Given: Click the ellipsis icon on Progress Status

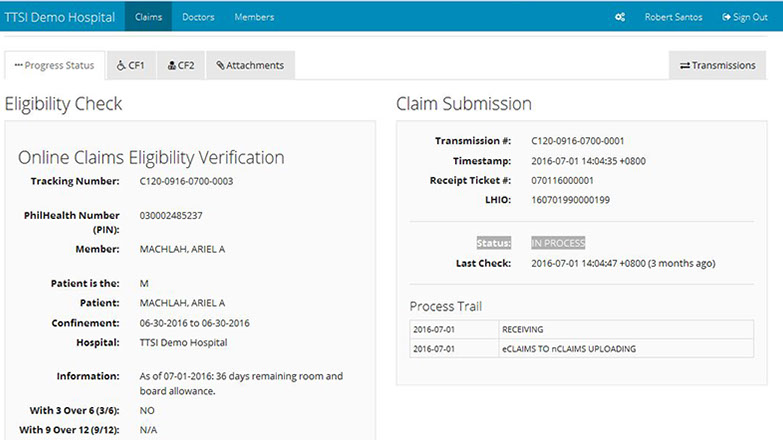Looking at the screenshot, I should tap(18, 66).
